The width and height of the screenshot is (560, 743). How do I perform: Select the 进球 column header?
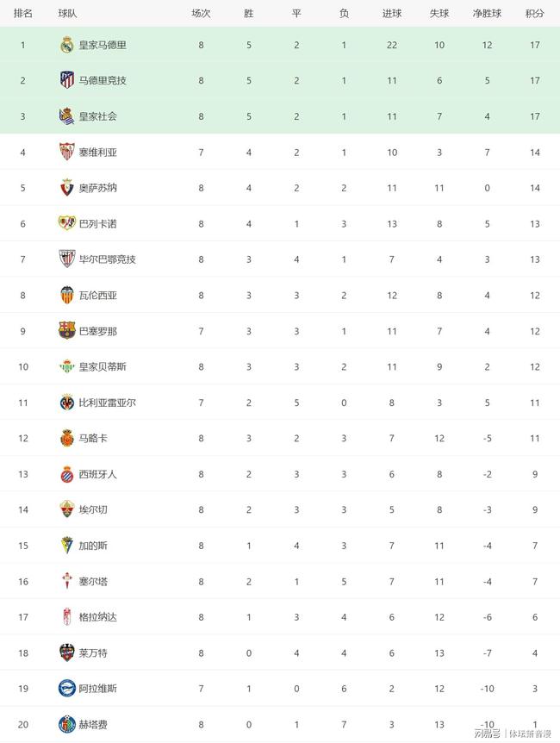tap(392, 14)
